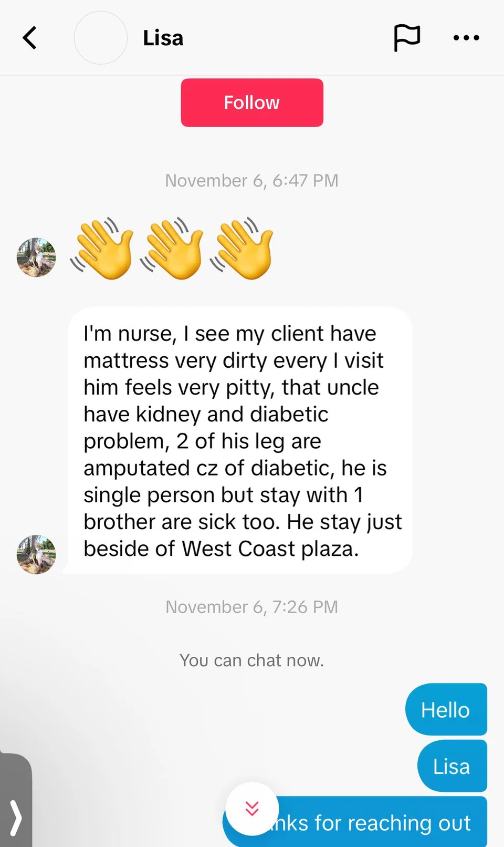Select the first waving hand emoji
Viewport: 504px width, 847px height.
[x=102, y=249]
